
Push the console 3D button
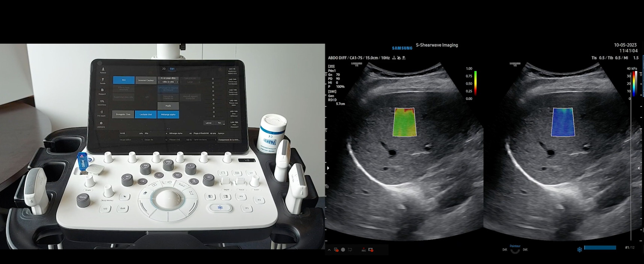point(159,175)
